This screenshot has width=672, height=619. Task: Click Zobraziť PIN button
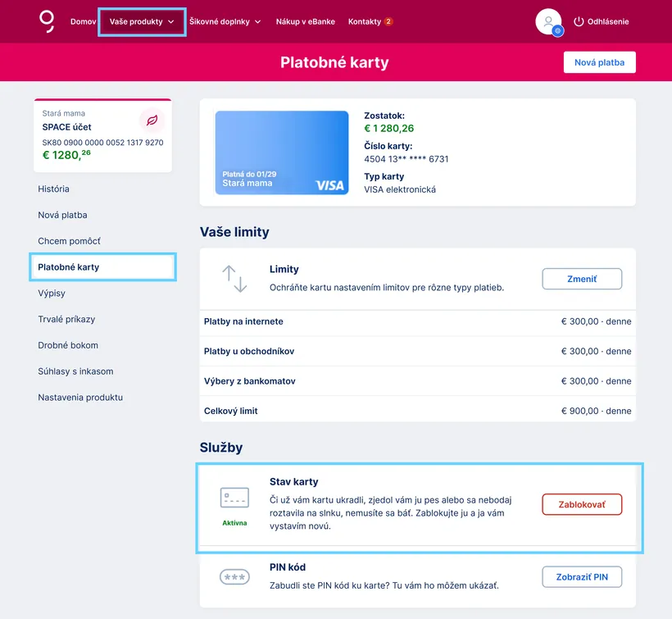point(582,577)
